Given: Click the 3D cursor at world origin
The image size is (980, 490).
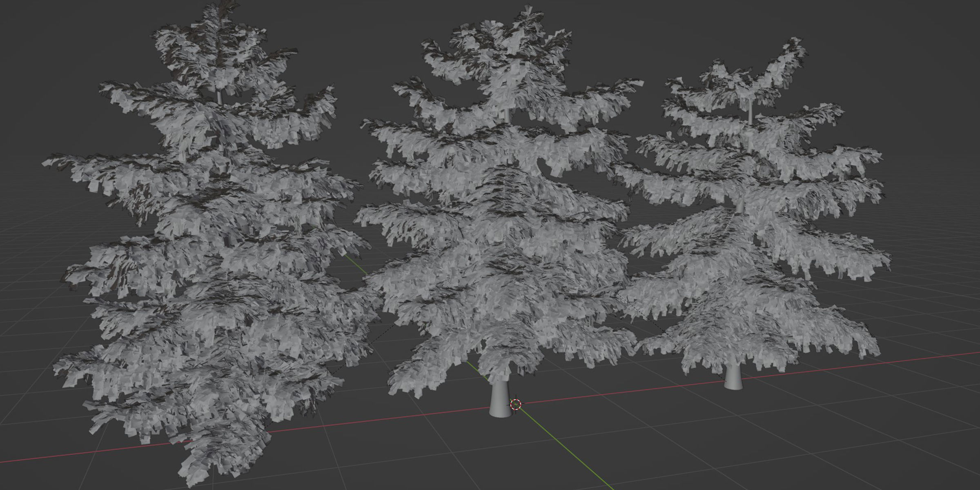Looking at the screenshot, I should tap(516, 404).
